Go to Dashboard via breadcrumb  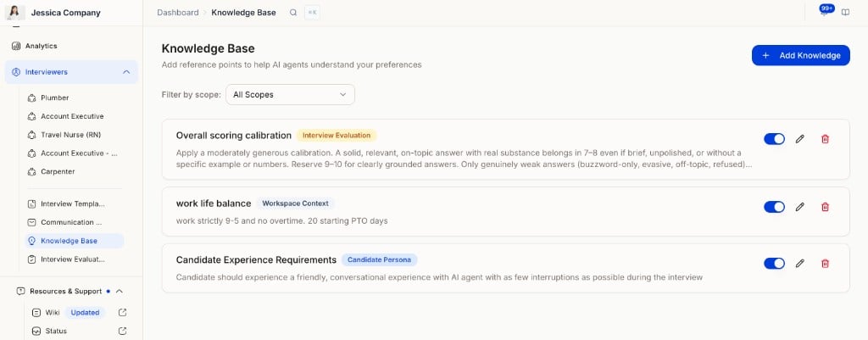(178, 13)
